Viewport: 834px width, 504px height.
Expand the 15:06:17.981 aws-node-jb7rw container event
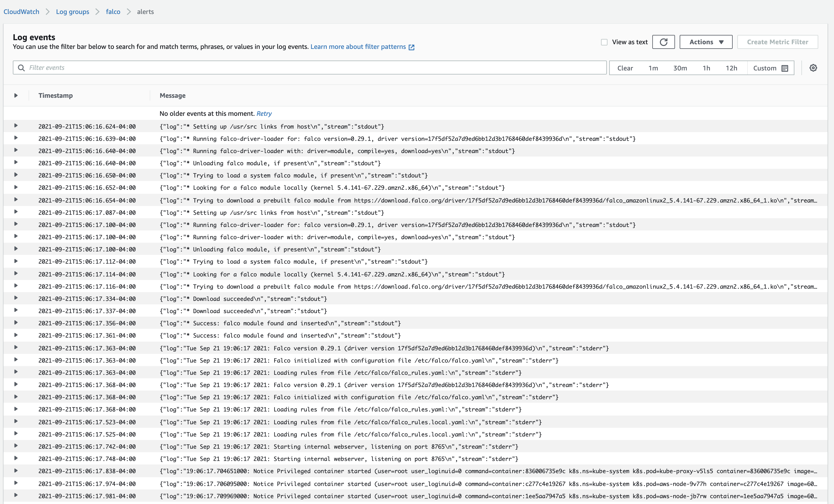[16, 495]
